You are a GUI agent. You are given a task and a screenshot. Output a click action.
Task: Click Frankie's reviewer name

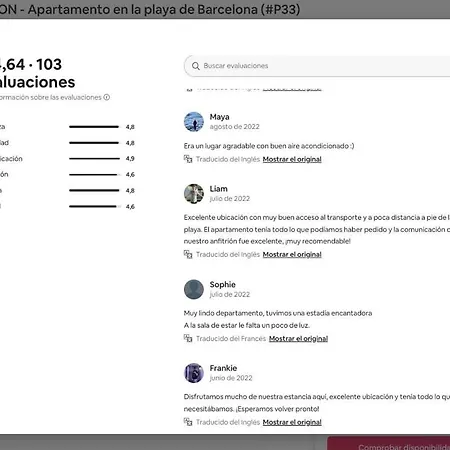point(223,368)
